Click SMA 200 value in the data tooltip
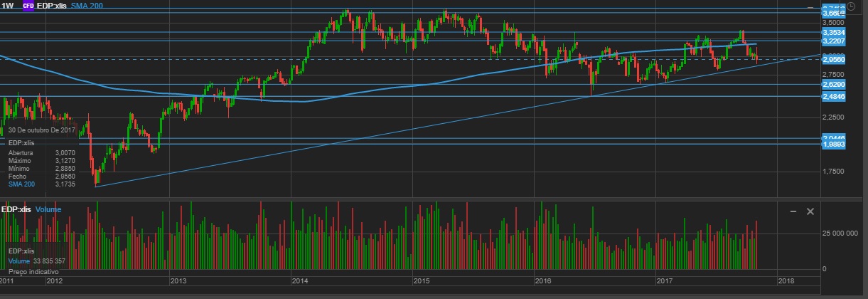Screen dimensions: 868x299 [x=65, y=184]
